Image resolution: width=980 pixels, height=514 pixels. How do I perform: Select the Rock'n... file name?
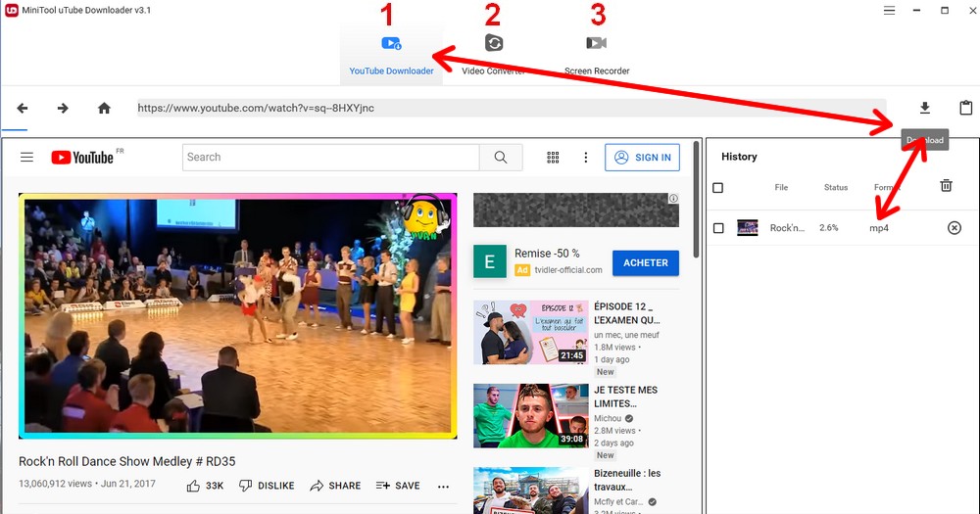click(788, 228)
